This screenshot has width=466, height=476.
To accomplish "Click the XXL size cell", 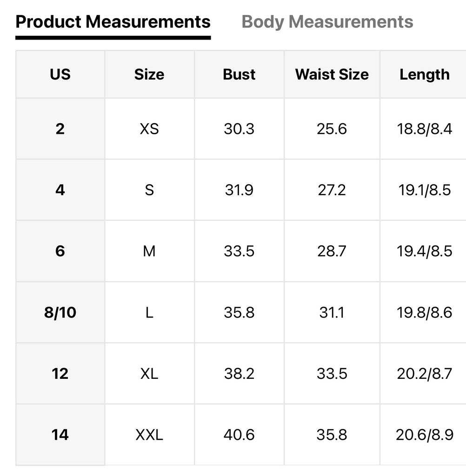I will coord(149,435).
